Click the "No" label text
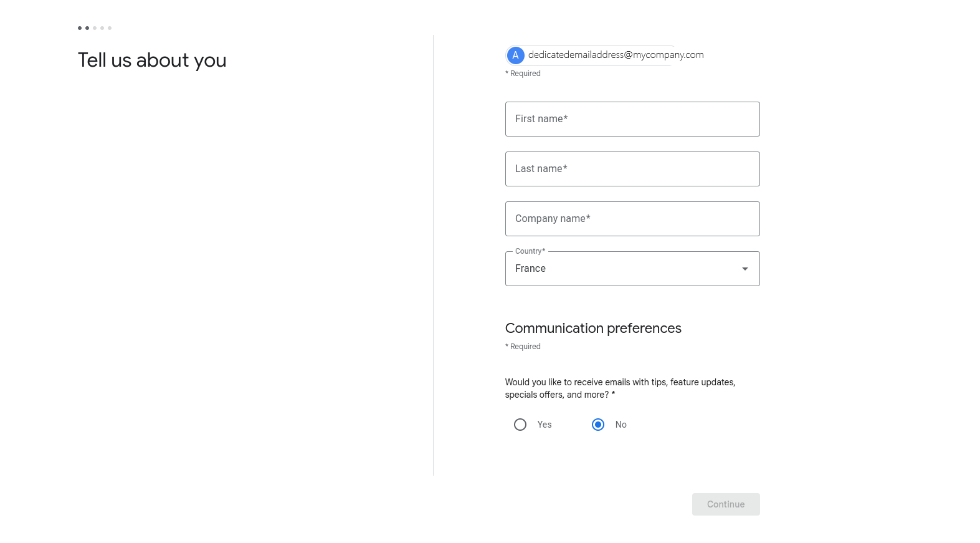Image resolution: width=980 pixels, height=543 pixels. pyautogui.click(x=621, y=425)
